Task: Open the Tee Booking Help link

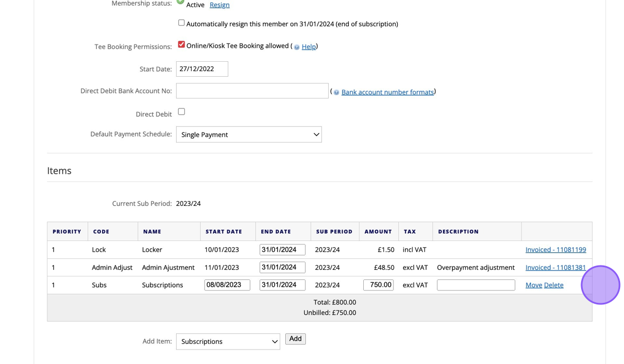Action: click(309, 47)
